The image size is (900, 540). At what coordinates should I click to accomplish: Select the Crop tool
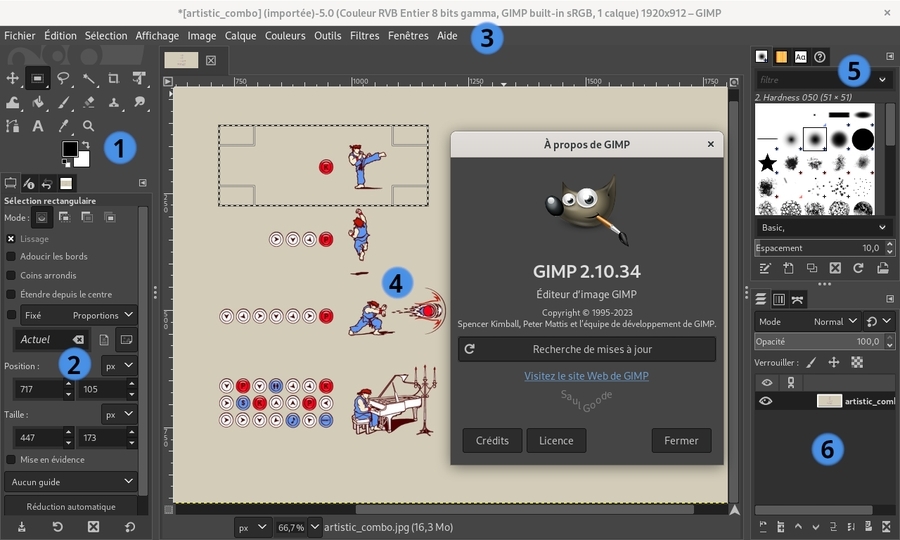click(x=114, y=78)
